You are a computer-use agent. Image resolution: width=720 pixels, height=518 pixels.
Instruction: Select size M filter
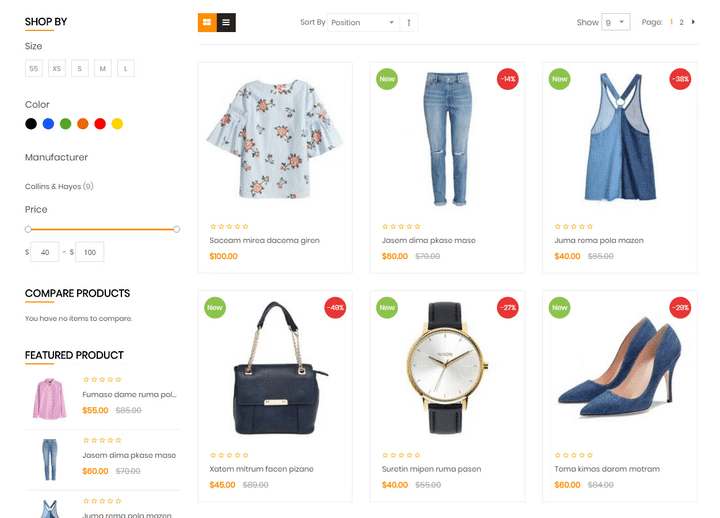click(103, 68)
